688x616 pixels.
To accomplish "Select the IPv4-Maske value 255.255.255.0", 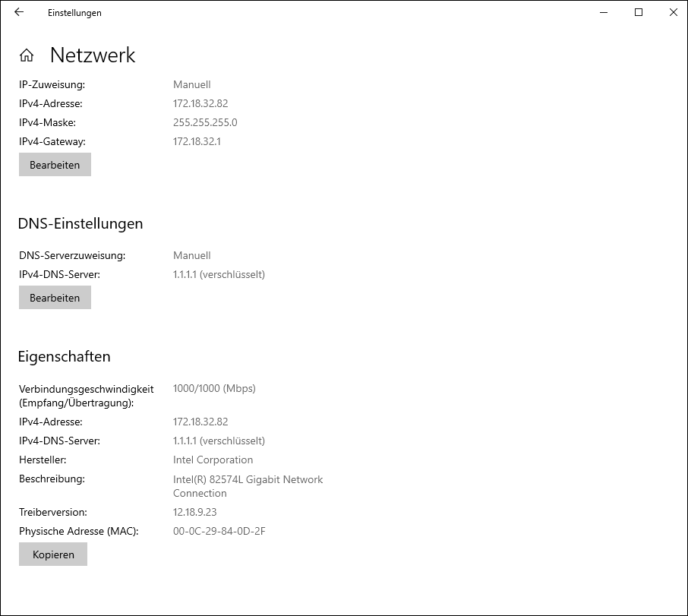I will [x=205, y=122].
